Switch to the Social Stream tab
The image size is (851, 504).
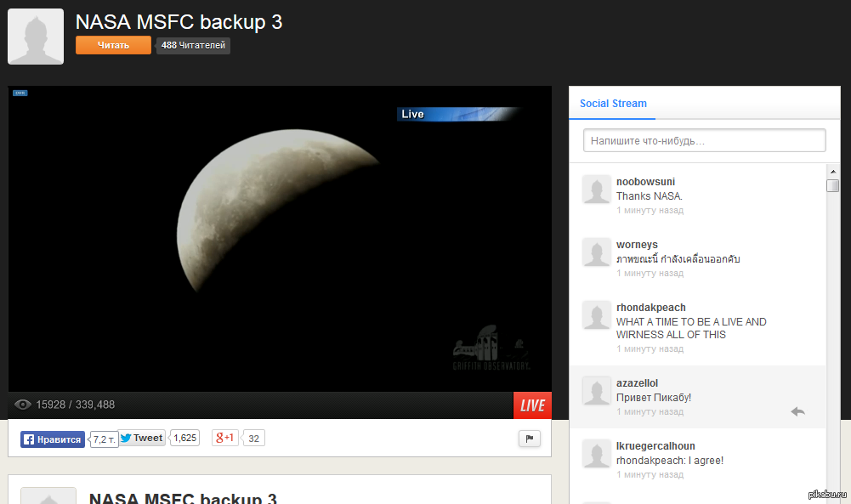coord(613,104)
